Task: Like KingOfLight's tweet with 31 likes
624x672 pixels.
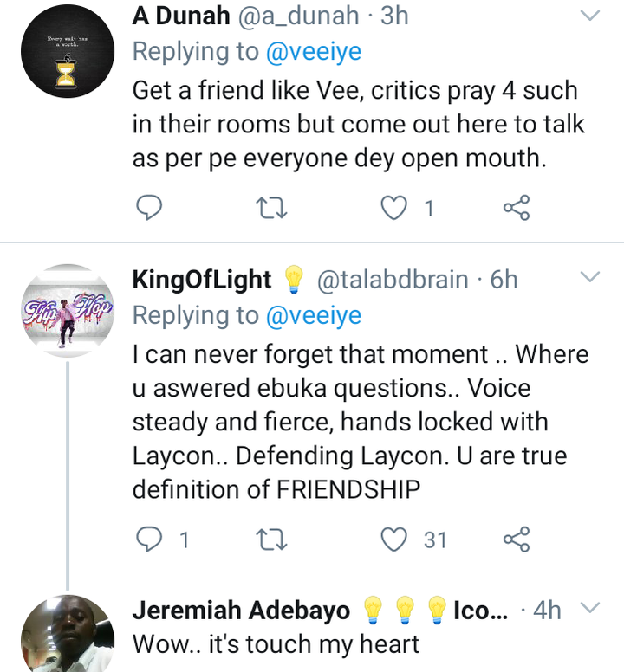Action: [x=395, y=540]
